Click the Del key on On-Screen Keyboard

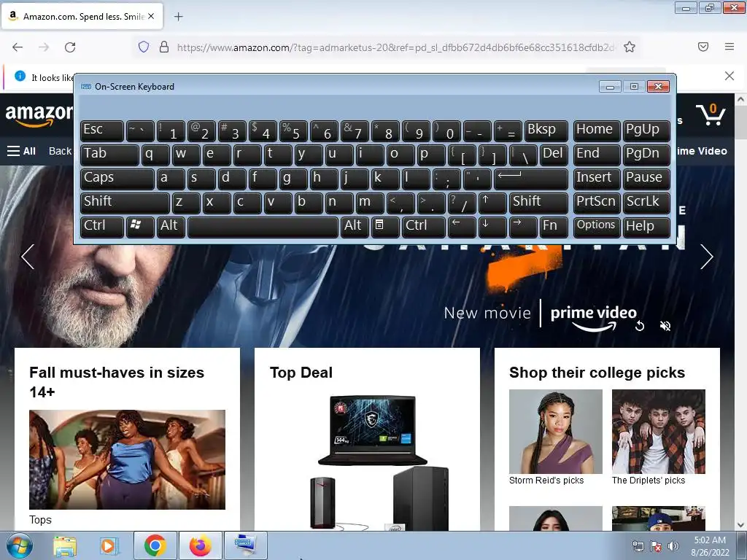(554, 155)
